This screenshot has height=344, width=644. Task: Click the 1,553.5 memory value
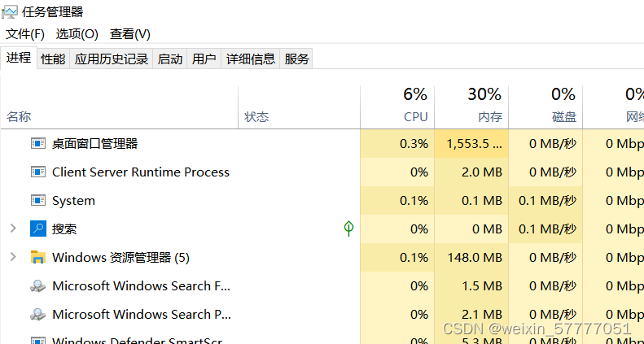474,143
